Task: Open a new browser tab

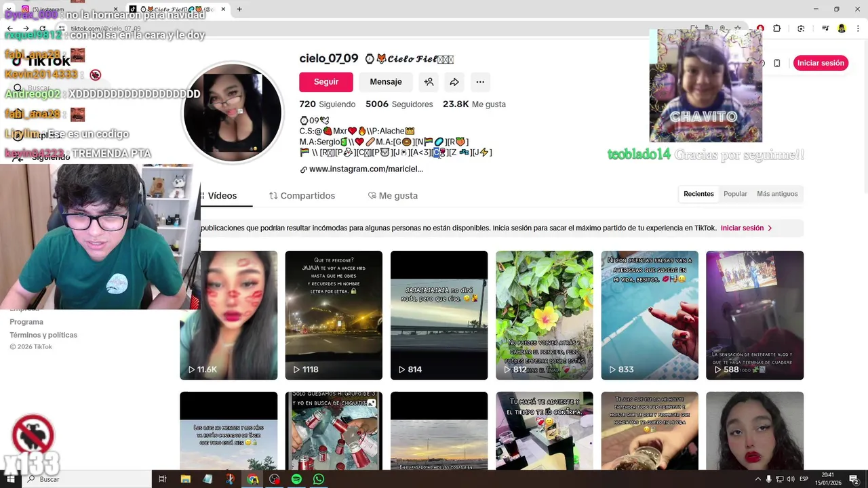Action: 239,9
